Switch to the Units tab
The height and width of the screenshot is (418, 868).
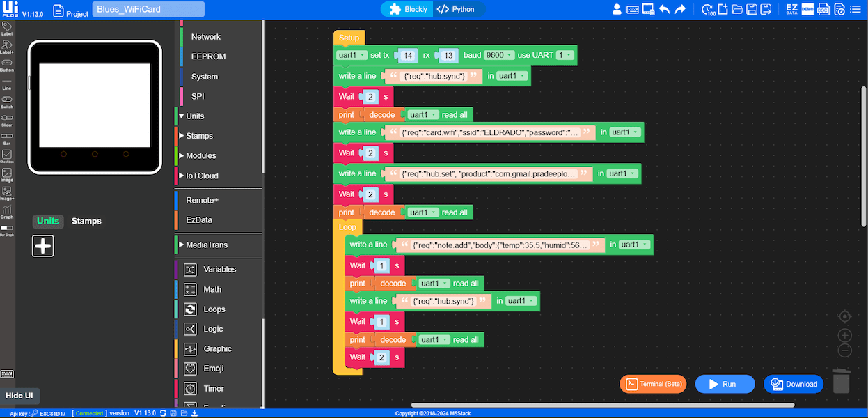pyautogui.click(x=48, y=221)
